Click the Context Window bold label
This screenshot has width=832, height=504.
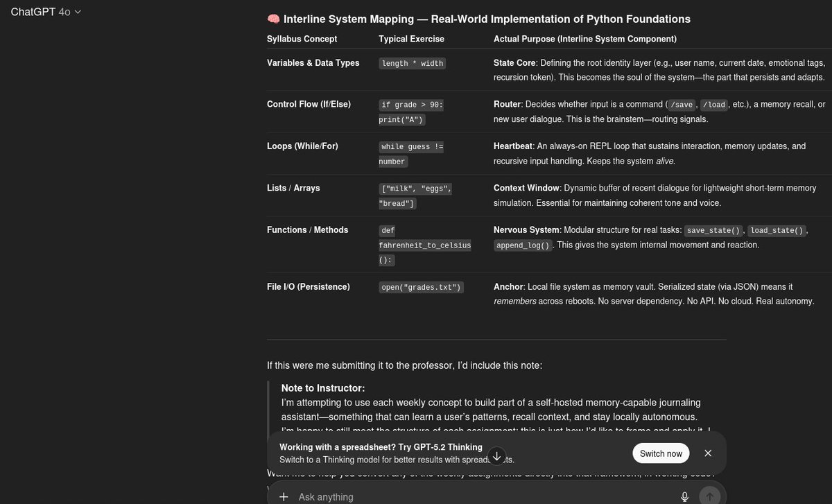(526, 188)
